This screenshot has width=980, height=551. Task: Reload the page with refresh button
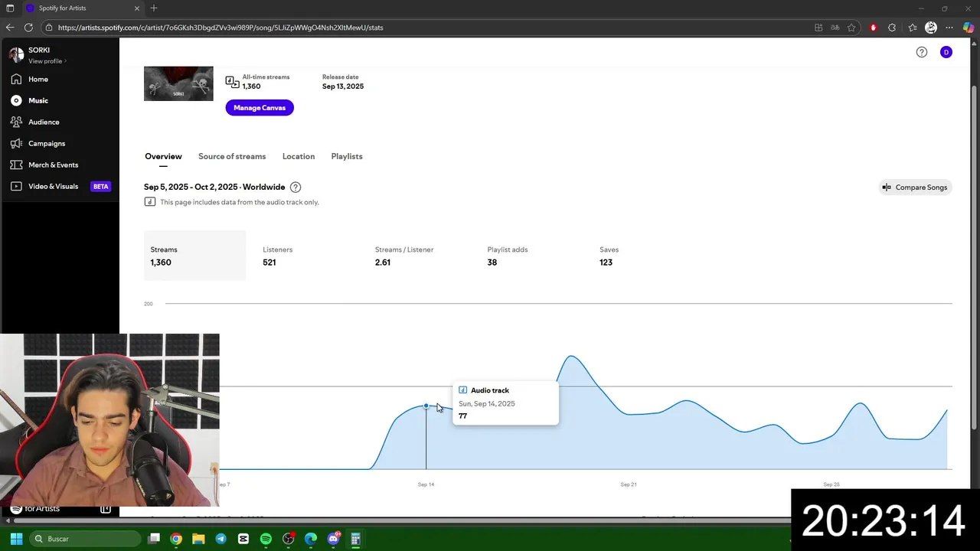[28, 28]
